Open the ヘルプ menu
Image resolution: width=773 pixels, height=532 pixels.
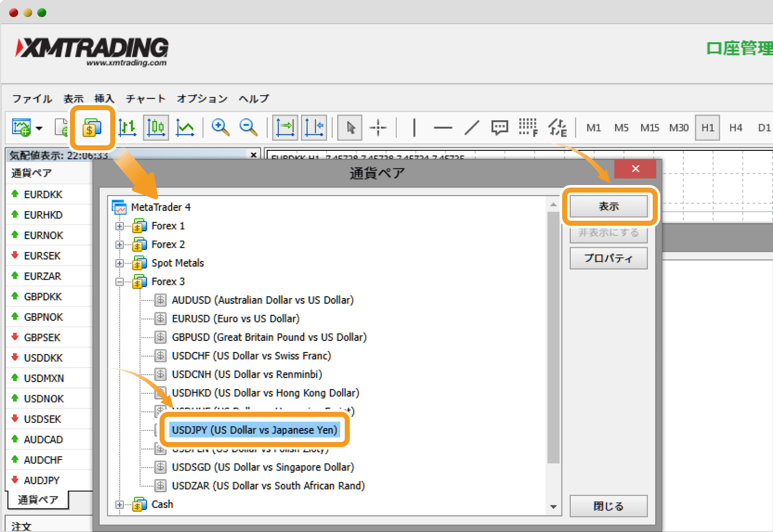(x=254, y=99)
